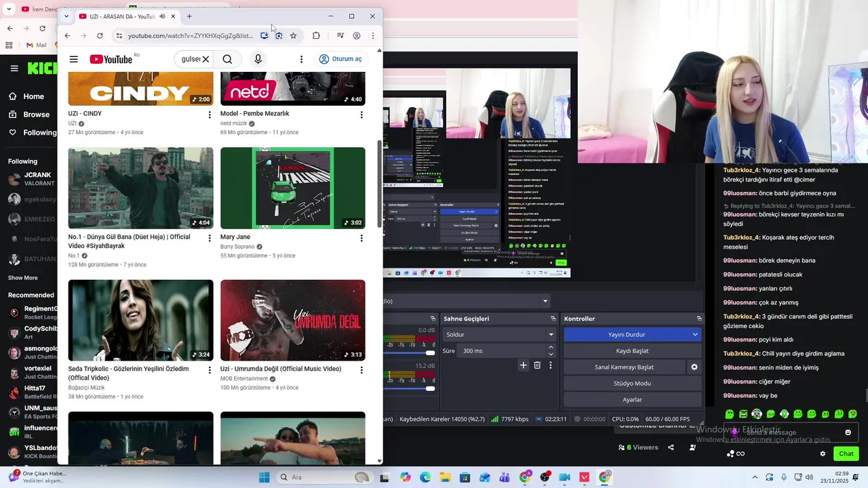Bookmark page with the star icon
The width and height of the screenshot is (868, 488).
coord(294,35)
